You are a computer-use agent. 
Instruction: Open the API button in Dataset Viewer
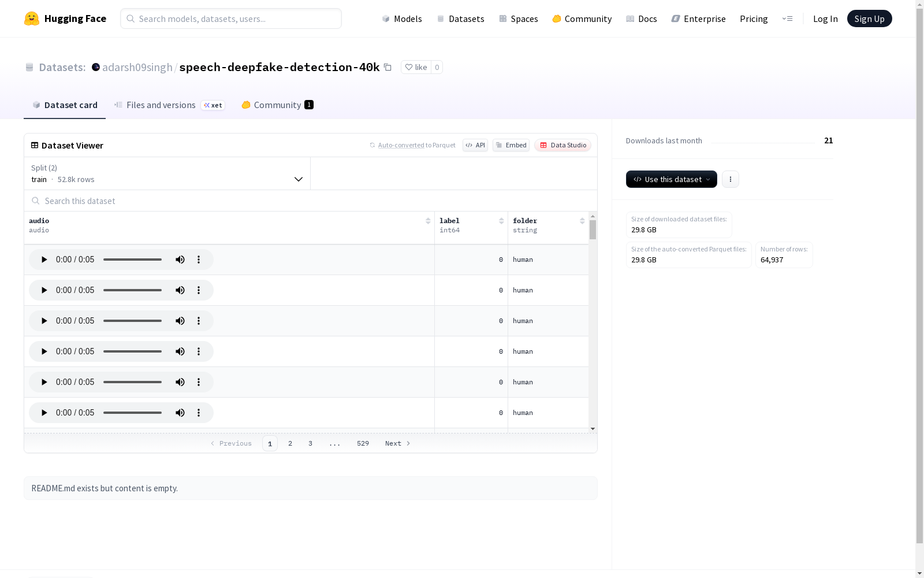tap(475, 145)
